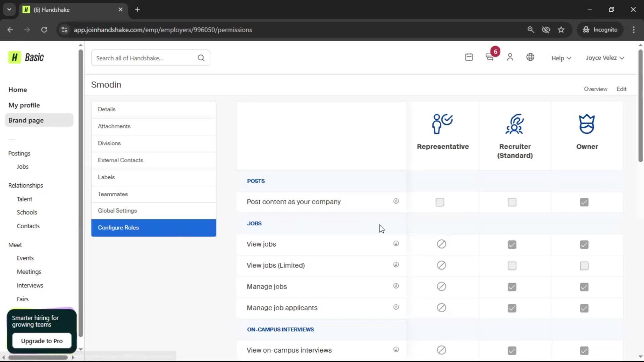644x362 pixels.
Task: Toggle Manage job applicants checkbox for Owner
Action: (584, 308)
